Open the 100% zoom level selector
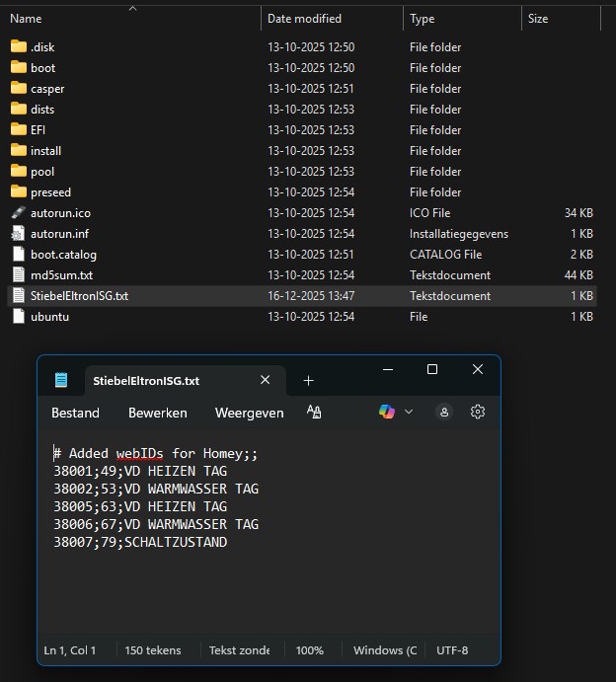This screenshot has height=682, width=616. tap(310, 650)
